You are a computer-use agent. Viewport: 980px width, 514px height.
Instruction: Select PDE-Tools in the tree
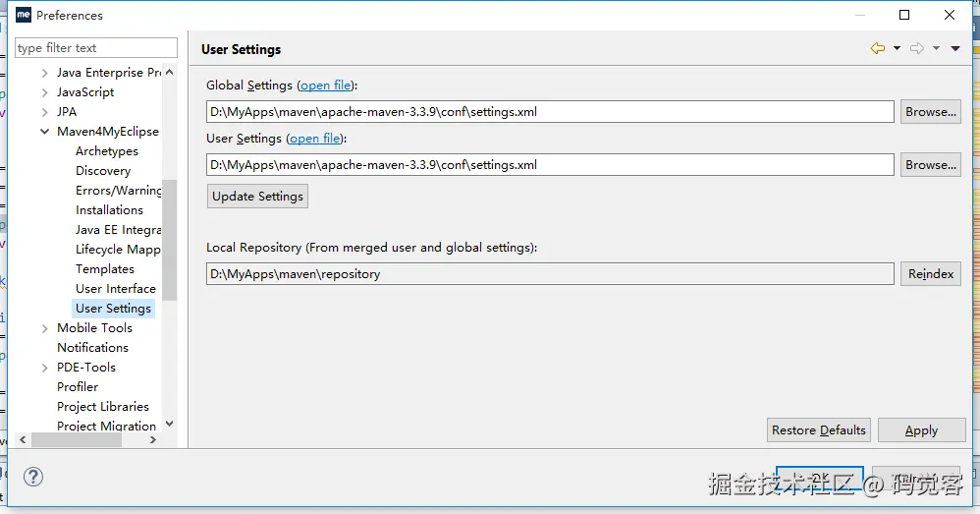click(86, 367)
